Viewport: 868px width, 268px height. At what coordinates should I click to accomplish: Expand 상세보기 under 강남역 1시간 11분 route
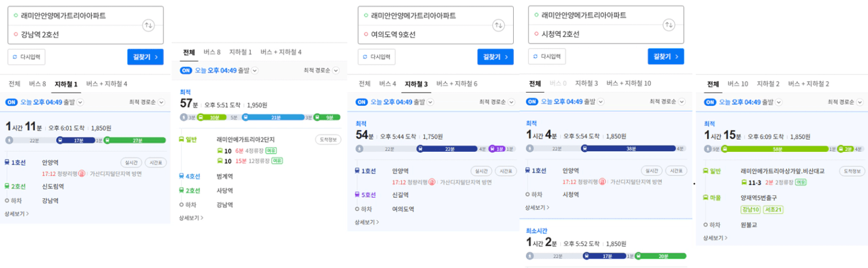(16, 214)
